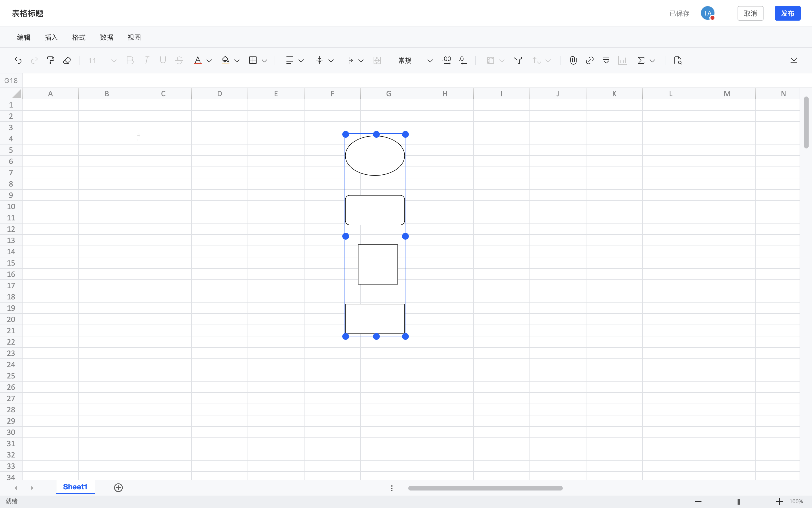Click the undo arrow icon
Viewport: 812px width, 508px height.
[x=18, y=60]
